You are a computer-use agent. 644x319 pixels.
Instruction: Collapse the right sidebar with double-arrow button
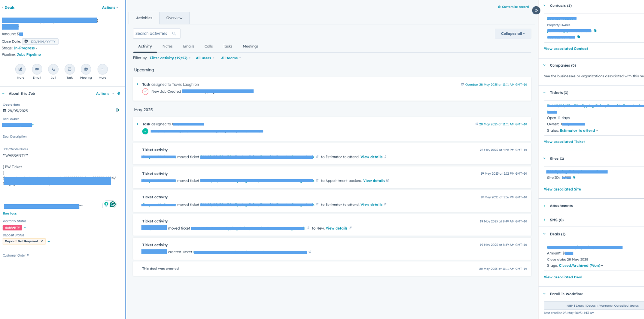click(x=536, y=10)
